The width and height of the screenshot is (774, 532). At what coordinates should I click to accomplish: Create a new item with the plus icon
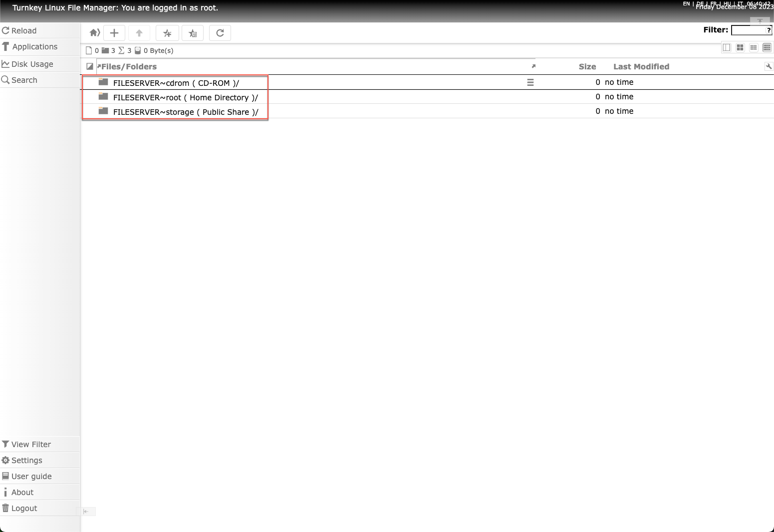(x=114, y=32)
